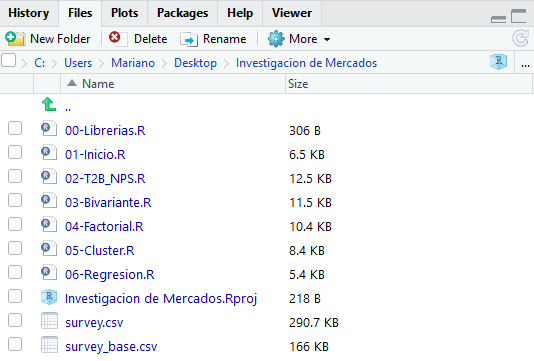Switch to the Packages tab

pos(183,13)
